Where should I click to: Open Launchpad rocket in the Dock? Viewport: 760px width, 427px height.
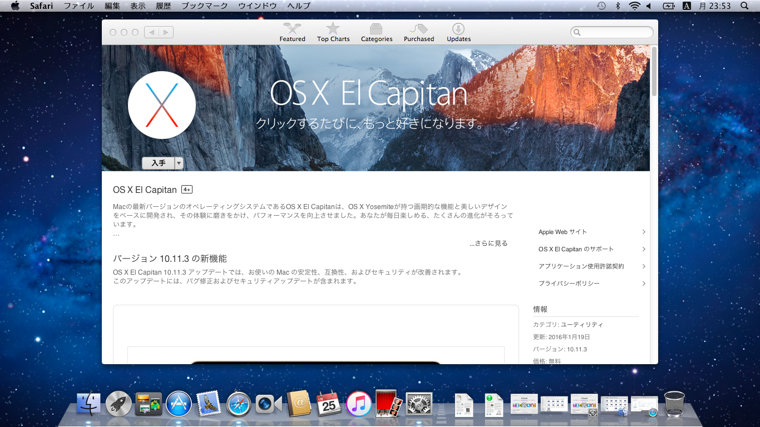click(x=118, y=404)
